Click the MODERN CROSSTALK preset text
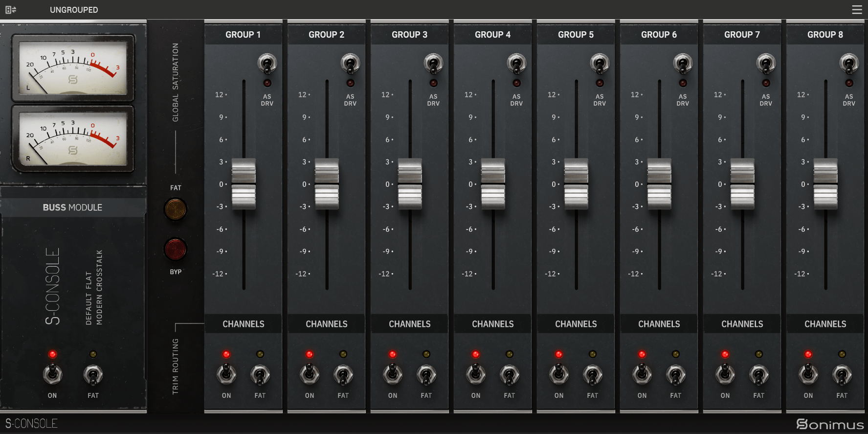The width and height of the screenshot is (868, 434). (99, 287)
